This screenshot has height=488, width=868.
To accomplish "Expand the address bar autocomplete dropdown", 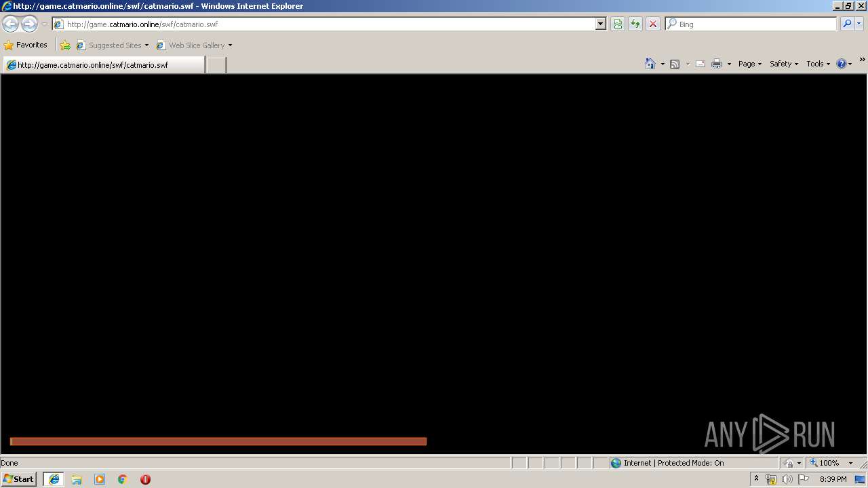I will 601,24.
